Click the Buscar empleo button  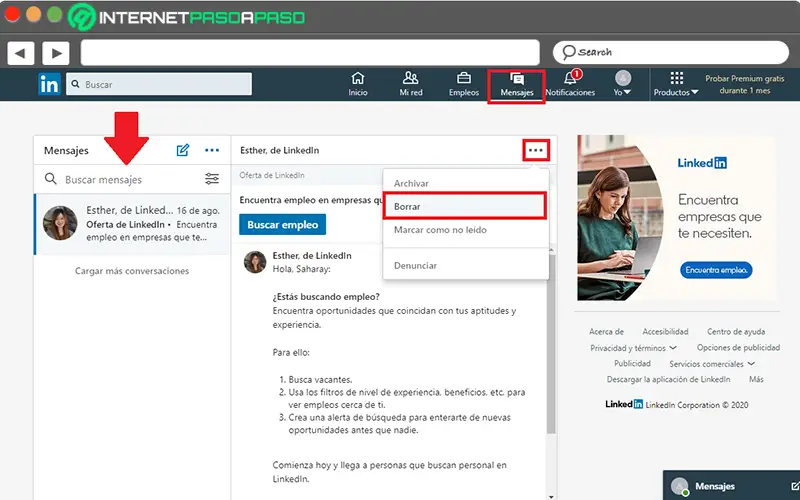pos(283,224)
